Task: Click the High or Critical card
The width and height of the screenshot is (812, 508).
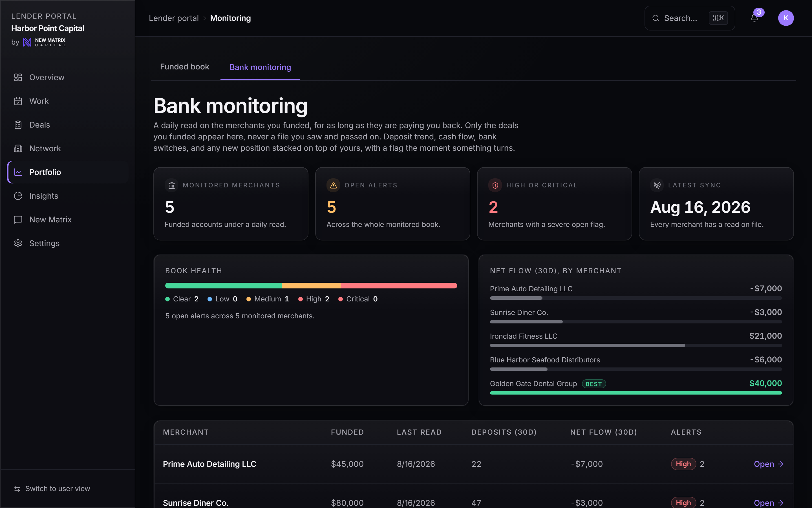Action: tap(554, 203)
